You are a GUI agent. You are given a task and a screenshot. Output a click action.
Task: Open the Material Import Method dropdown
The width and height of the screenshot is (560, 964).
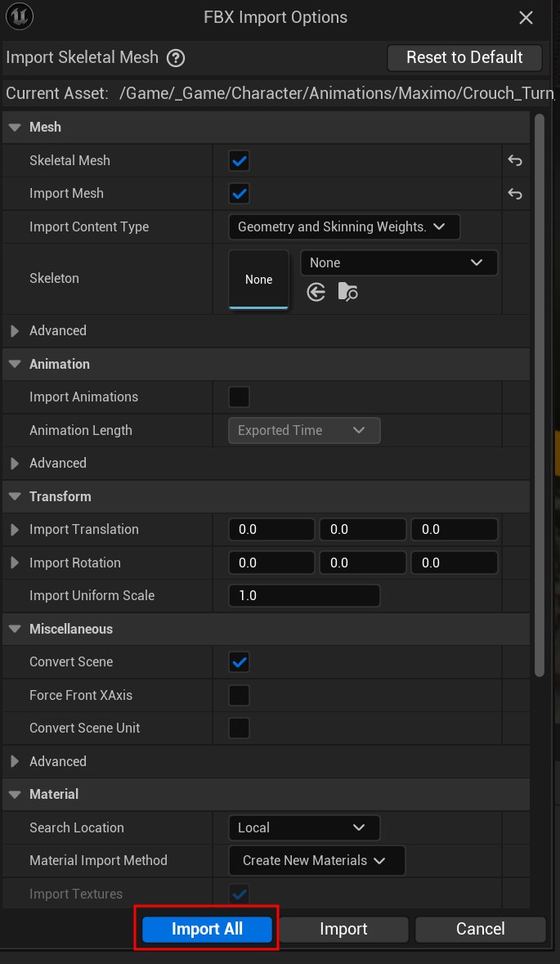(x=316, y=861)
